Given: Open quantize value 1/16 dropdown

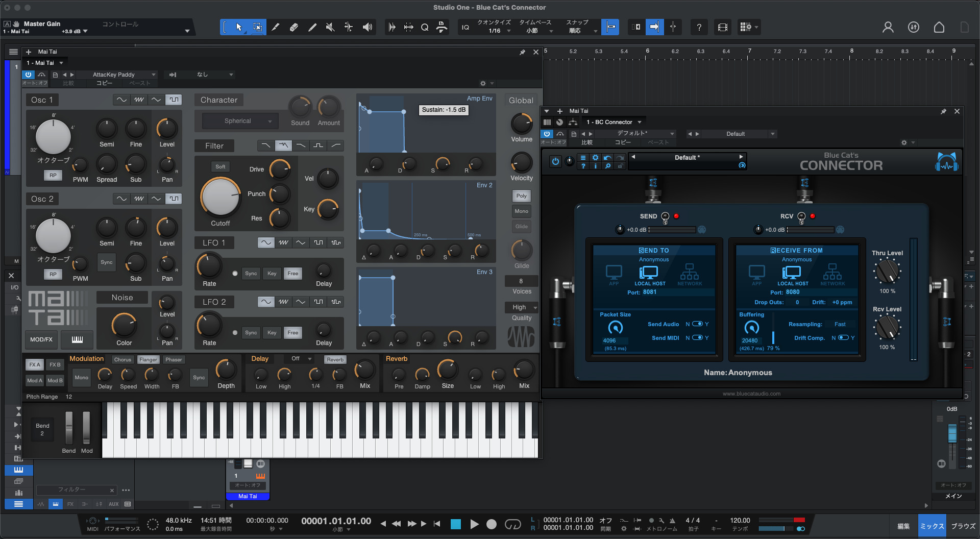Looking at the screenshot, I should 498,31.
